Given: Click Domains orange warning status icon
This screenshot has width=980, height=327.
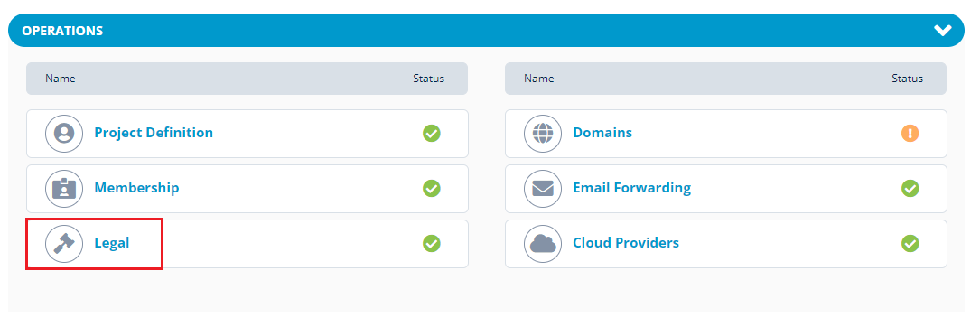Looking at the screenshot, I should (x=910, y=133).
